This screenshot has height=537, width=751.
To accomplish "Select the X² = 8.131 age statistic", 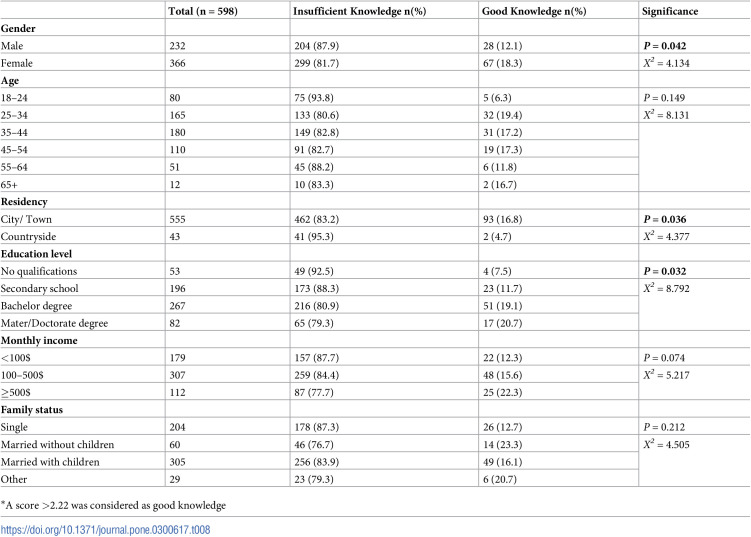I will 666,115.
